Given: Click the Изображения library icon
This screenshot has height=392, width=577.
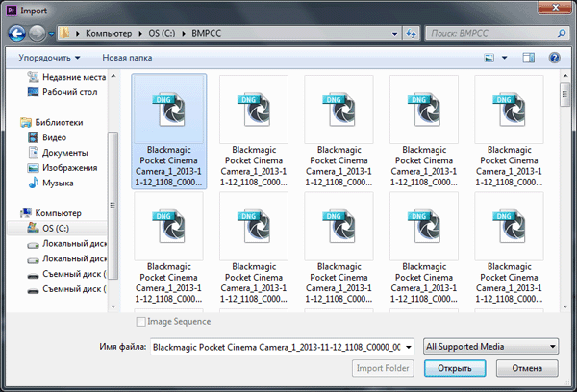Looking at the screenshot, I should pyautogui.click(x=33, y=168).
